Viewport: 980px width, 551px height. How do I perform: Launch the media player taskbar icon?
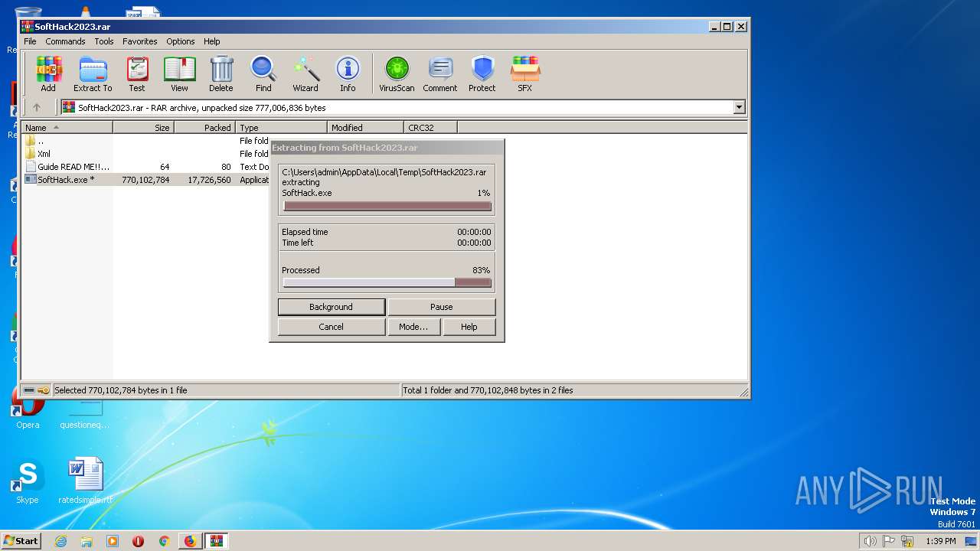point(113,541)
